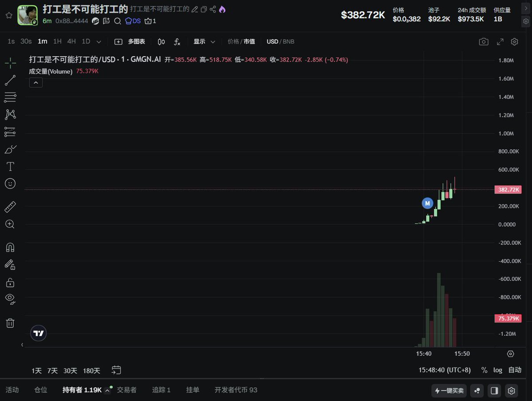Viewport: 532px width, 401px height.
Task: Select the Text annotation tool
Action: point(10,166)
